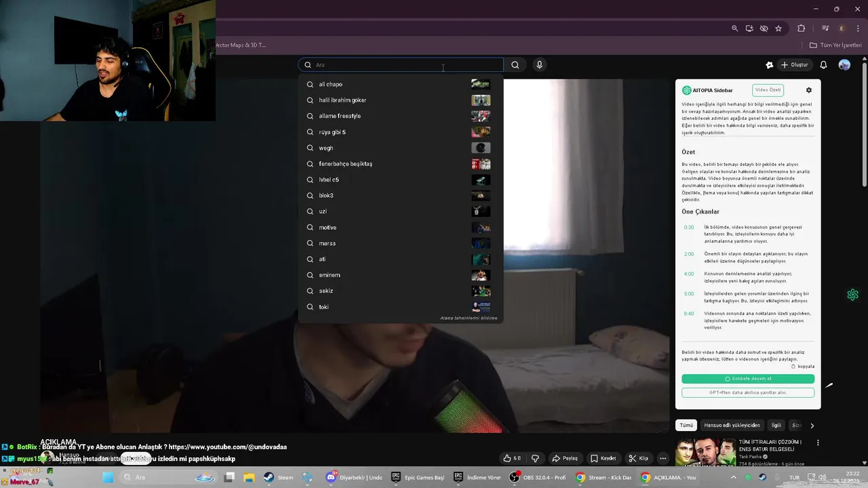Click 'GPT-4'ten daha akıllıca yanıtlar alın' button

point(748,392)
